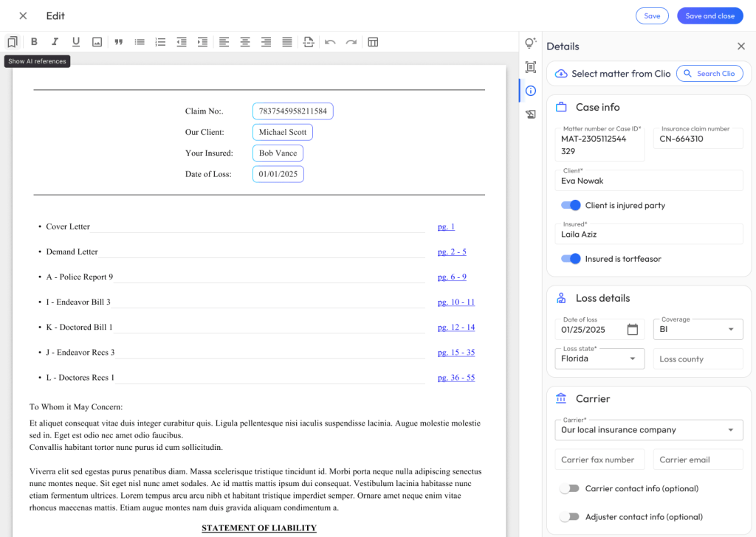Screen dimensions: 756x537
Task: Click the Show AI references icon
Action: pos(12,42)
